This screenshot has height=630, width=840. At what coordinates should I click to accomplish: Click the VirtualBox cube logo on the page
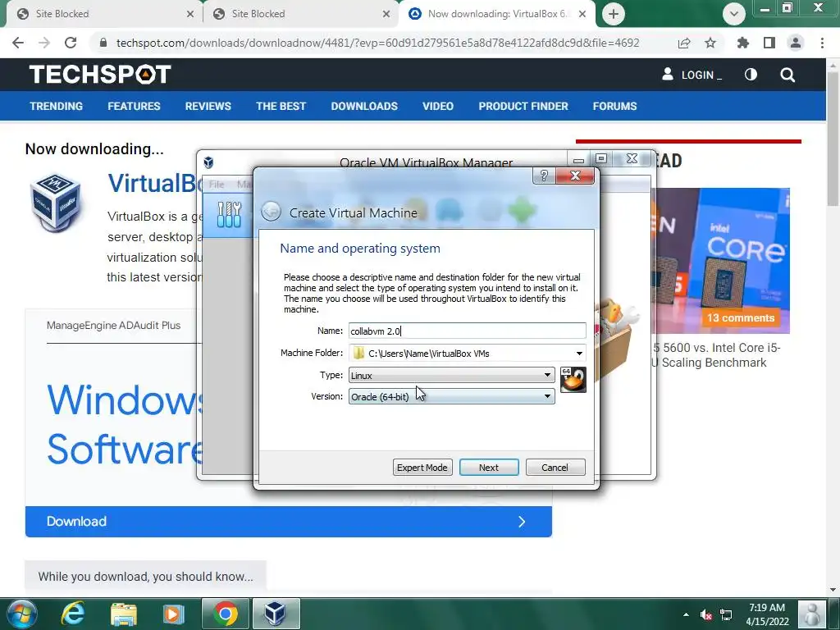tap(55, 203)
